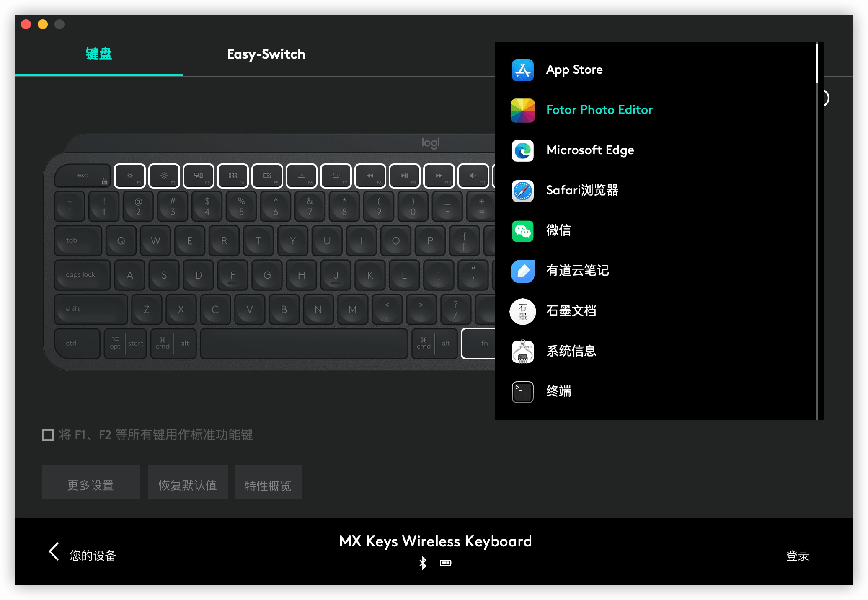Click the App Store icon in list
The width and height of the screenshot is (868, 600).
[522, 70]
